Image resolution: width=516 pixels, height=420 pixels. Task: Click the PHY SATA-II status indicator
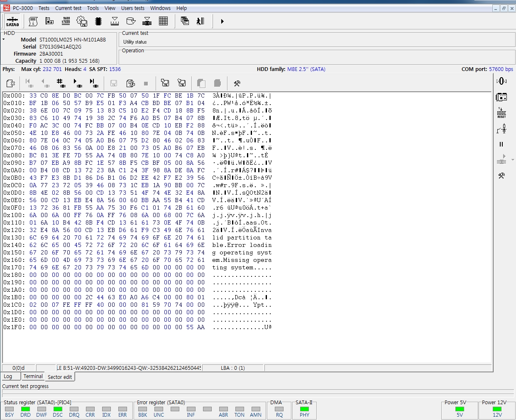[304, 409]
